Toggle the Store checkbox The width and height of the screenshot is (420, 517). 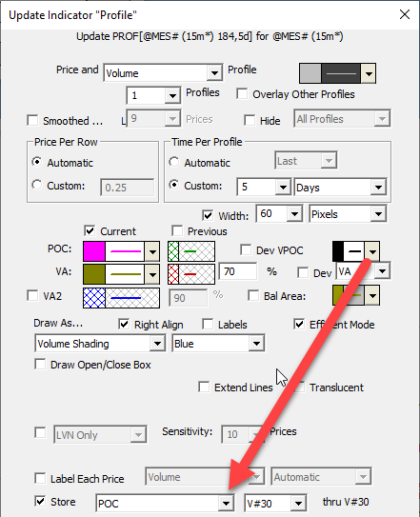tap(40, 501)
